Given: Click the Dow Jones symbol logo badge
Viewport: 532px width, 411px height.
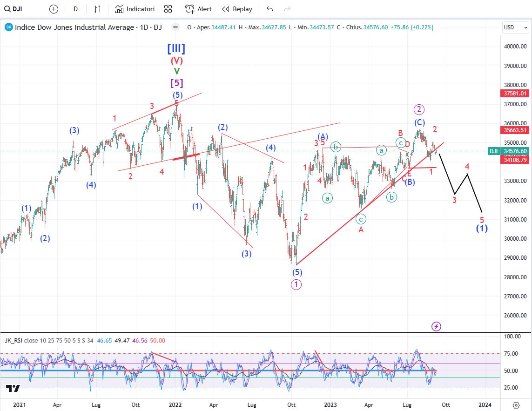Looking at the screenshot, I should pos(9,27).
